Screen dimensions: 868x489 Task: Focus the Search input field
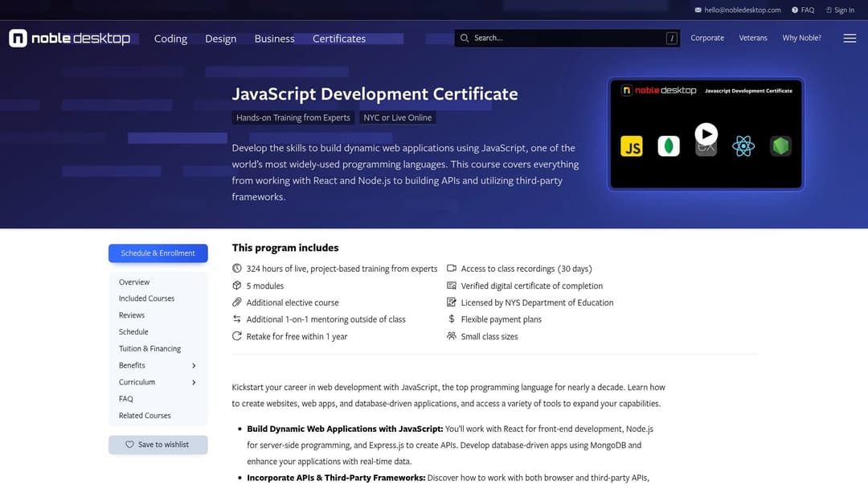coord(567,39)
